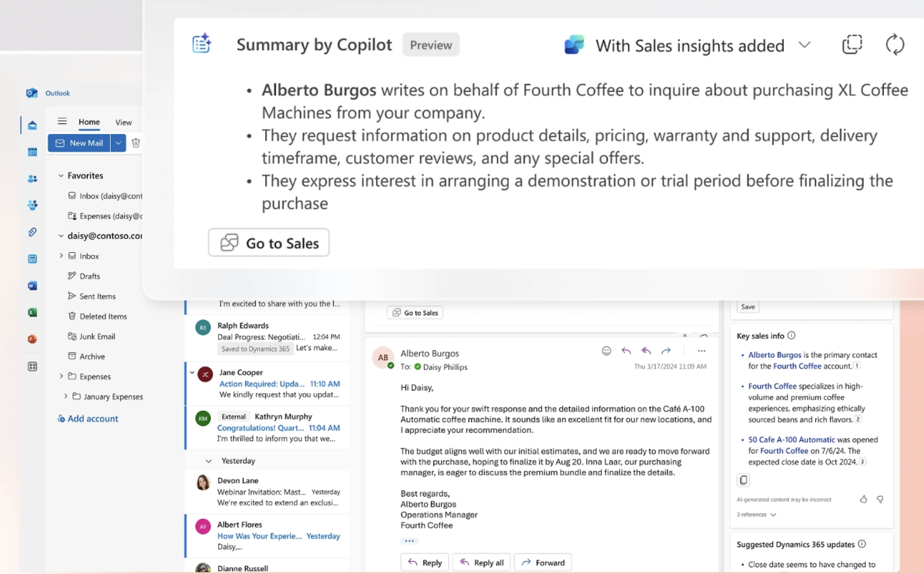Expand the January Expenses folder chevron
This screenshot has width=924, height=574.
(66, 396)
